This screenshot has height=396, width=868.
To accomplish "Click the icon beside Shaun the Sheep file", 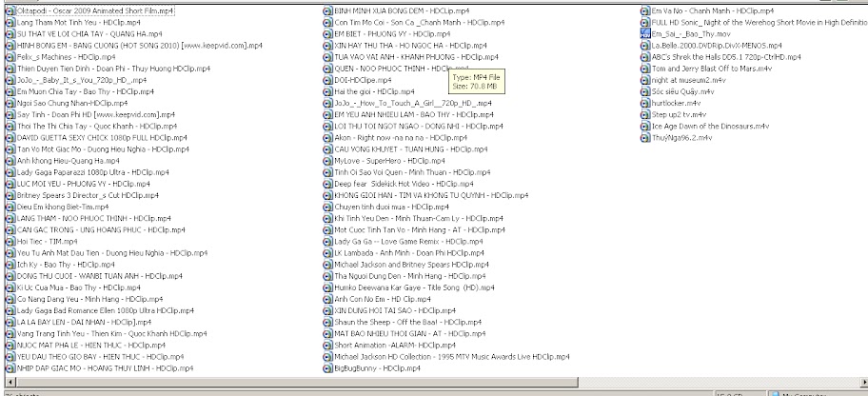I will tap(327, 322).
